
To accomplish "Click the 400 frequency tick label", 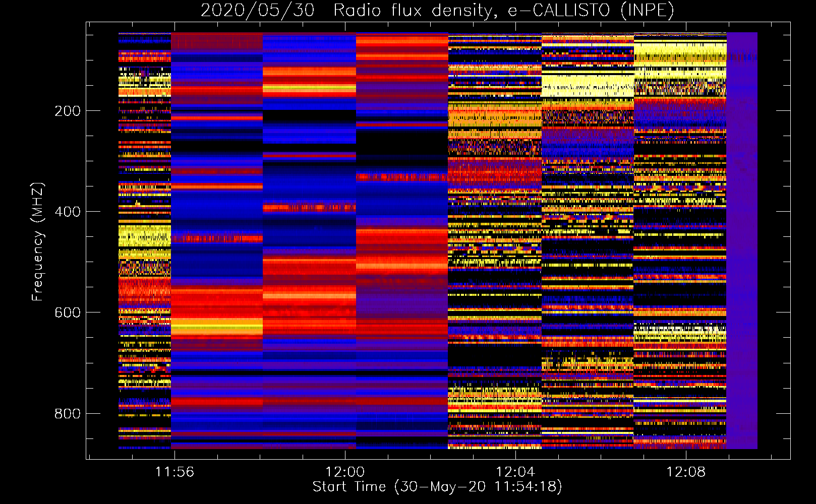I will click(x=68, y=212).
